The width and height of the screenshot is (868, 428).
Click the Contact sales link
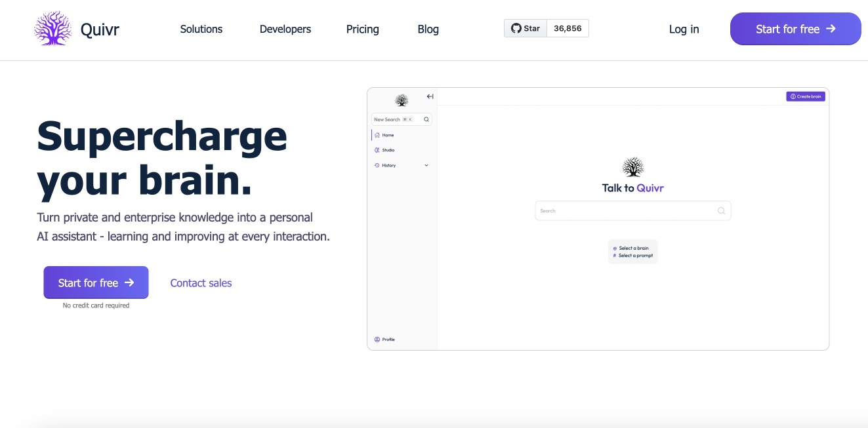(x=201, y=283)
